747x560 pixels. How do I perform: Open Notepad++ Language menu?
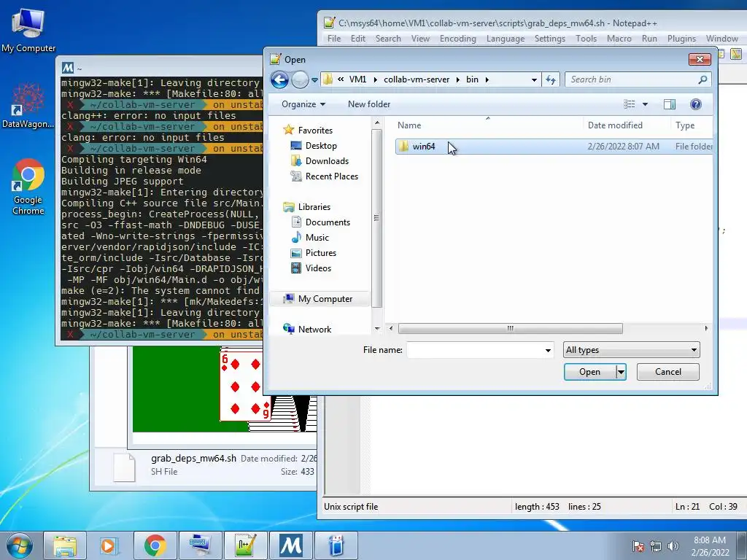506,39
